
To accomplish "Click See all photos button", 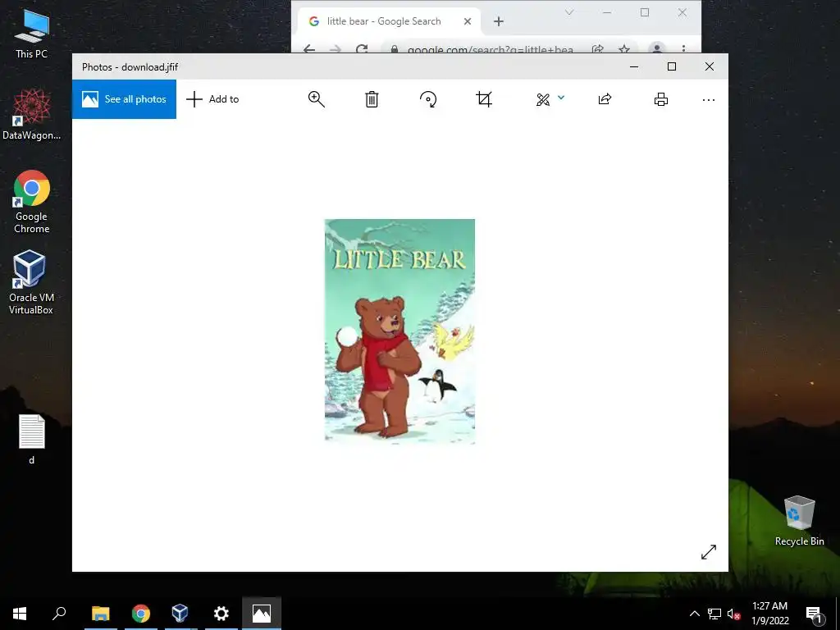I will click(x=125, y=99).
